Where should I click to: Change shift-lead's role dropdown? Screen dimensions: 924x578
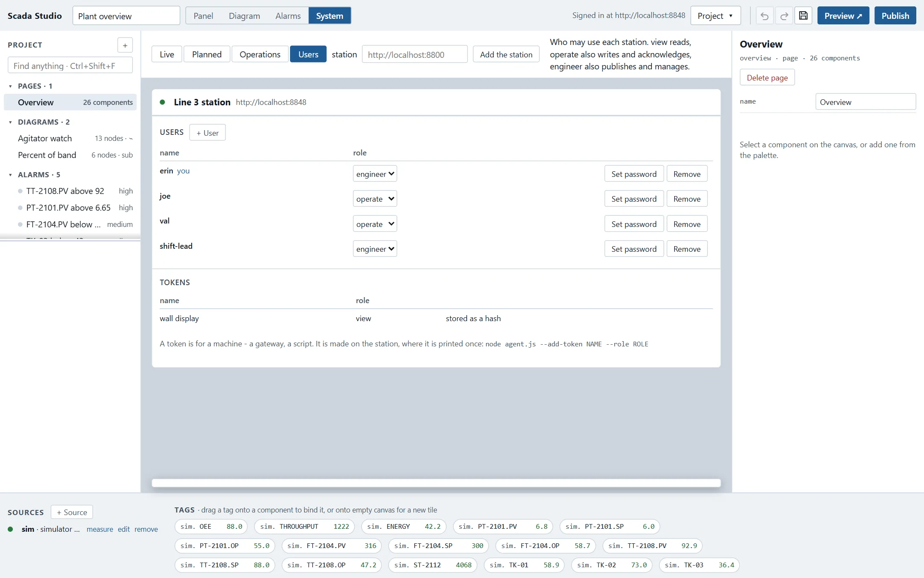tap(375, 249)
